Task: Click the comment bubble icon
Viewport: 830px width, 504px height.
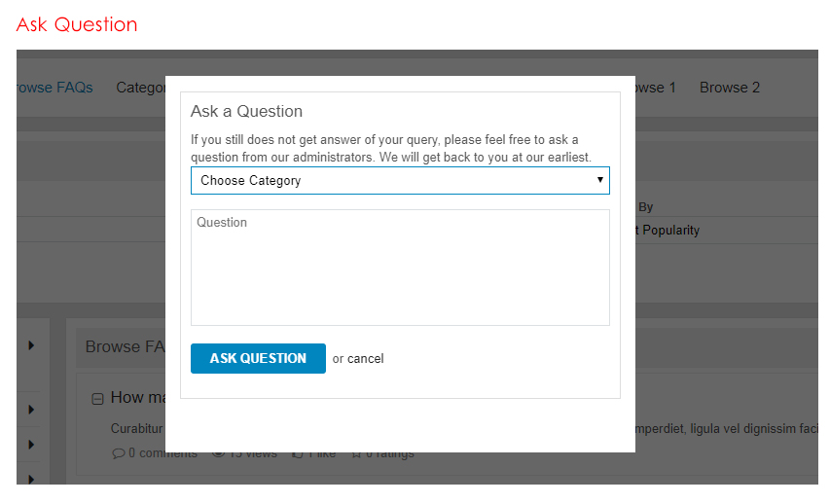Action: click(x=119, y=453)
